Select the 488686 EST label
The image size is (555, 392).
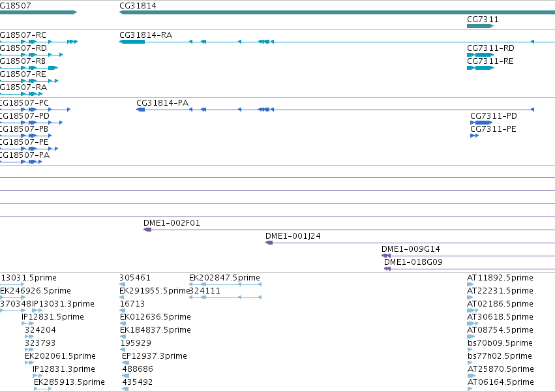coord(138,369)
